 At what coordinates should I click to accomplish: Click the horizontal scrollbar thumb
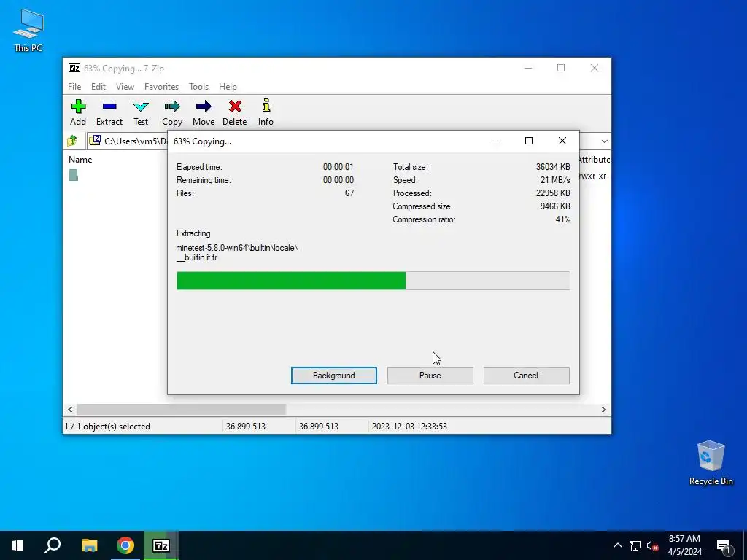[x=181, y=410]
